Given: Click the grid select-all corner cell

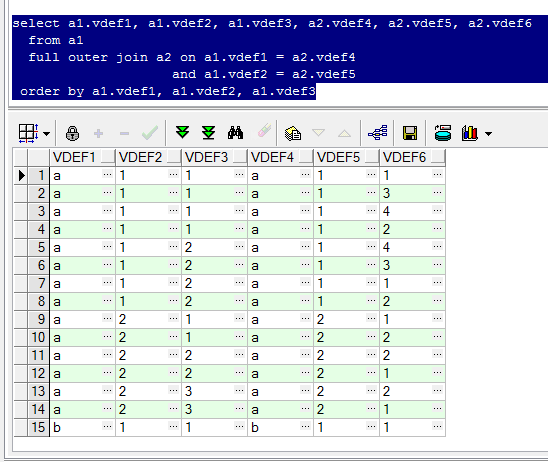Looking at the screenshot, I should 38,157.
